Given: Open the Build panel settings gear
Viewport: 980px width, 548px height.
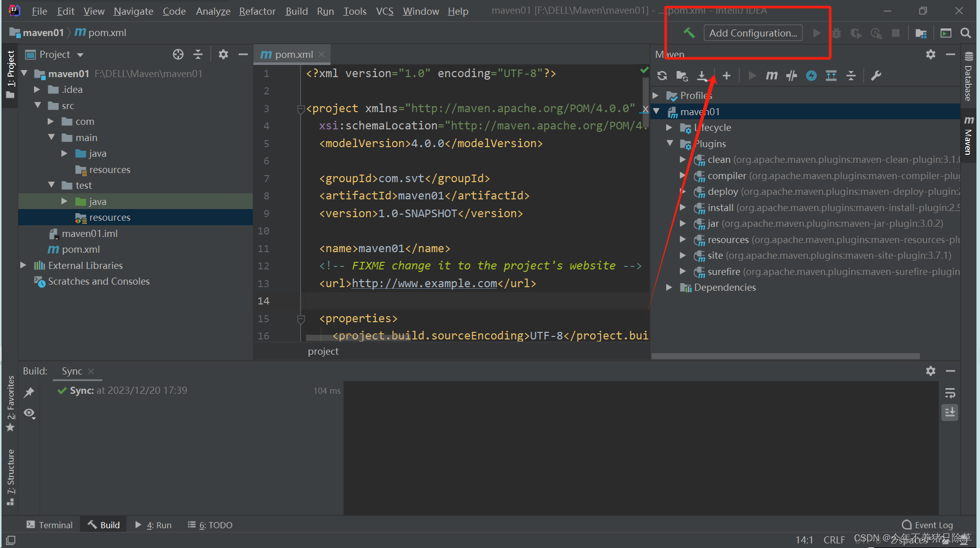Looking at the screenshot, I should [x=930, y=371].
